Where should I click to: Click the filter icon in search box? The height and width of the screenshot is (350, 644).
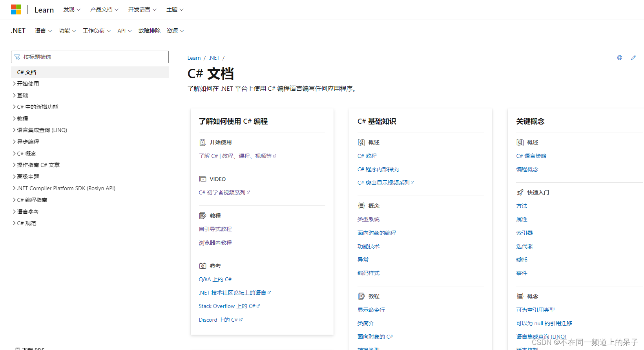(17, 57)
